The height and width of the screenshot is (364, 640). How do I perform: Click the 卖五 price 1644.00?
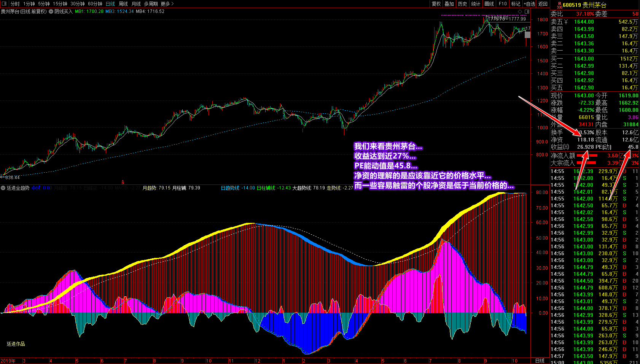[x=584, y=22]
